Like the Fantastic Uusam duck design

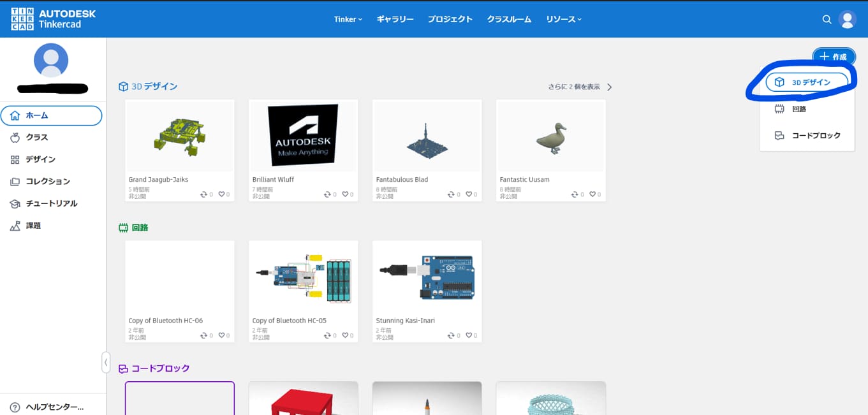(592, 194)
